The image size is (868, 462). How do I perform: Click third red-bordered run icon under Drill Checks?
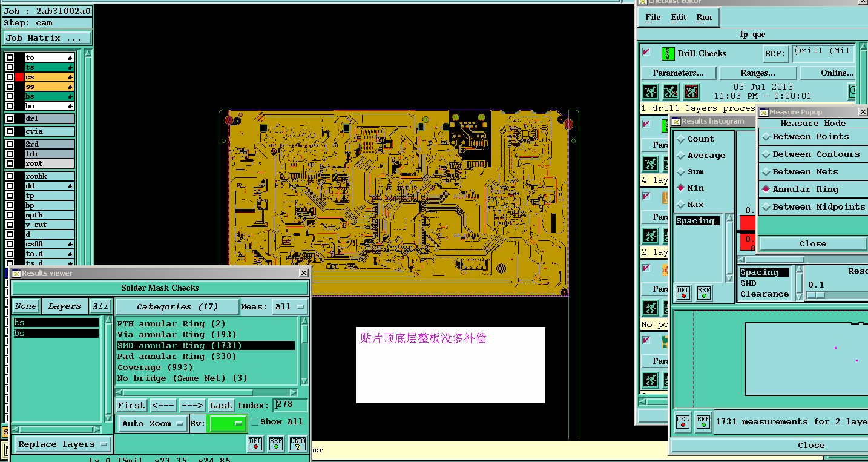point(691,91)
